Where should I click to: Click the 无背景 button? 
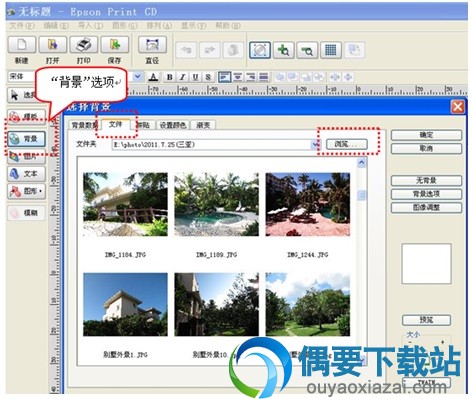426,181
